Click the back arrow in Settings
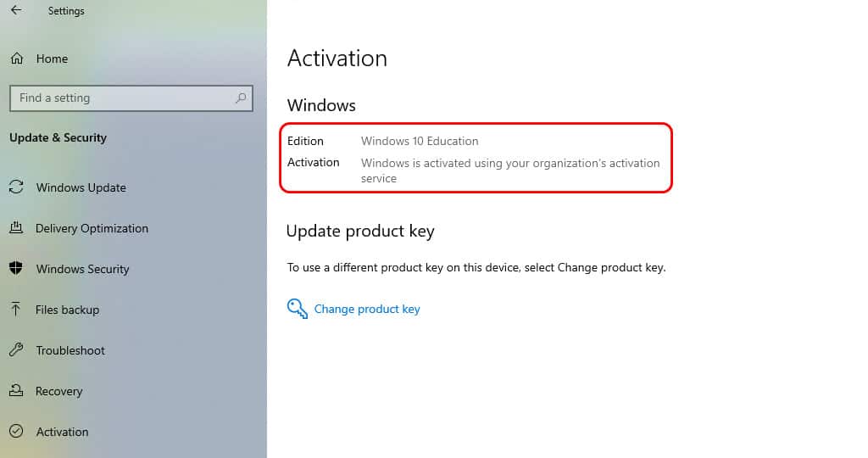This screenshot has width=868, height=458. pyautogui.click(x=17, y=10)
